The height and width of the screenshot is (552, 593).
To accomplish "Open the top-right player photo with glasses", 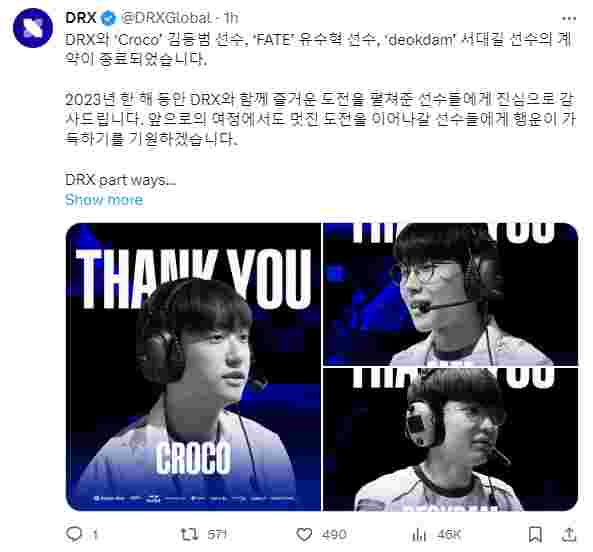I will 451,294.
